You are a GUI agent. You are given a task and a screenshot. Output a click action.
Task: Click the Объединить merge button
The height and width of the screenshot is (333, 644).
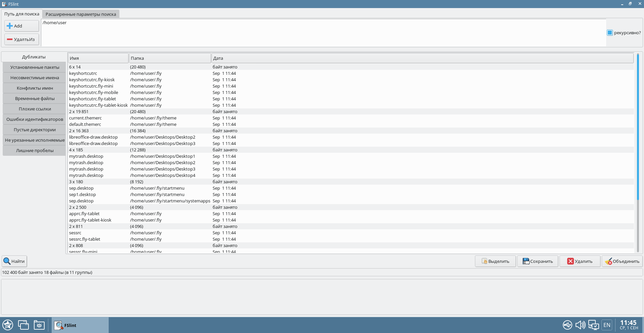tap(622, 261)
